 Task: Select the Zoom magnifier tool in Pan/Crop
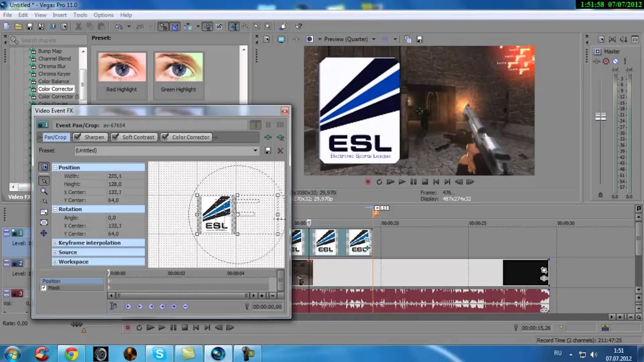point(44,191)
